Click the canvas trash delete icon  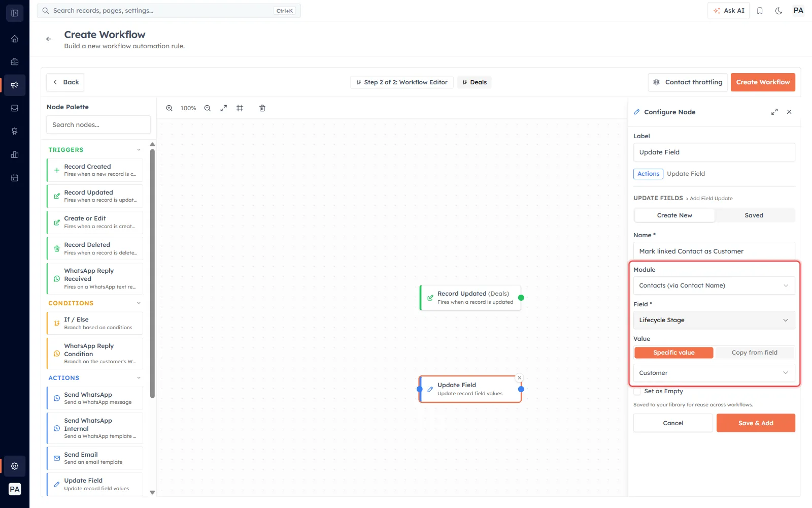pos(262,108)
